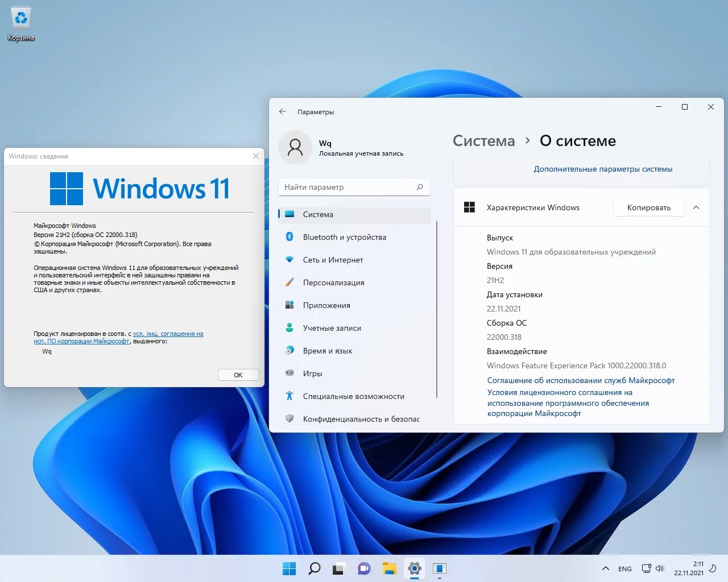This screenshot has width=728, height=582.
Task: Select Приложения in the sidebar
Action: click(x=354, y=305)
